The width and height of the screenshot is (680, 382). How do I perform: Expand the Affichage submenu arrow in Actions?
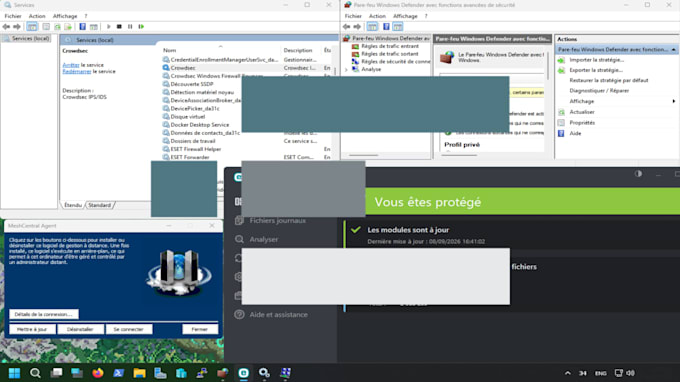pos(673,101)
